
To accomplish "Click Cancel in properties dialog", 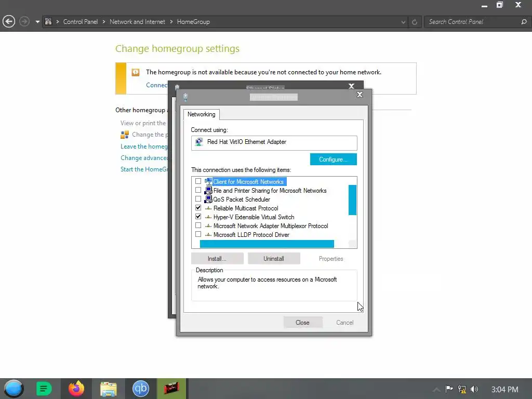I will coord(345,322).
